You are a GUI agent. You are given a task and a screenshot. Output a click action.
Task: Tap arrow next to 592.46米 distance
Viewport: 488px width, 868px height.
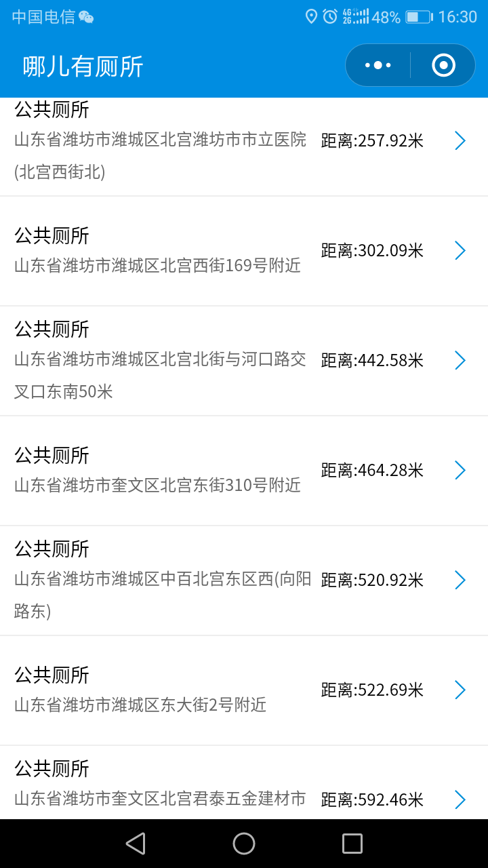coord(460,800)
